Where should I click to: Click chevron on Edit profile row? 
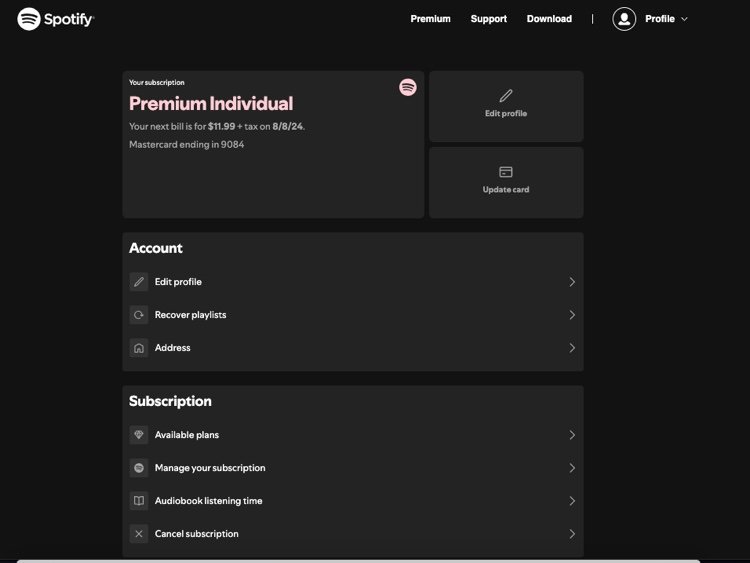(x=572, y=282)
